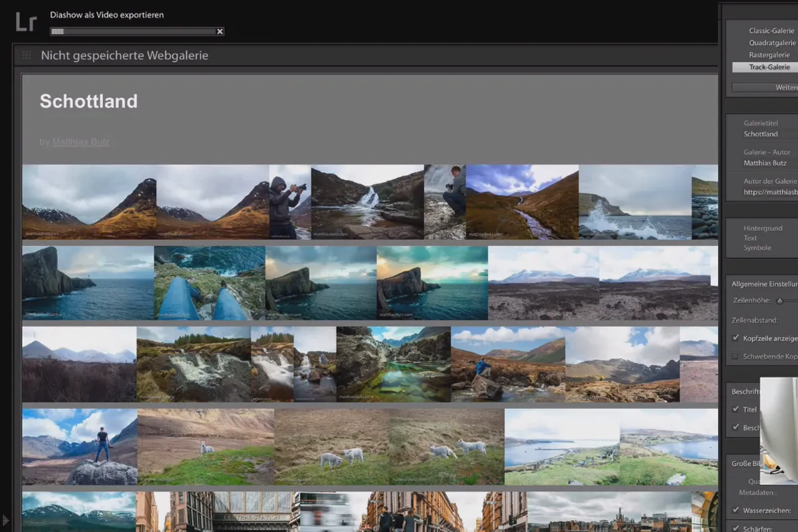The height and width of the screenshot is (532, 798).
Task: Open the turquoise rock pool thumbnail
Action: [x=394, y=364]
